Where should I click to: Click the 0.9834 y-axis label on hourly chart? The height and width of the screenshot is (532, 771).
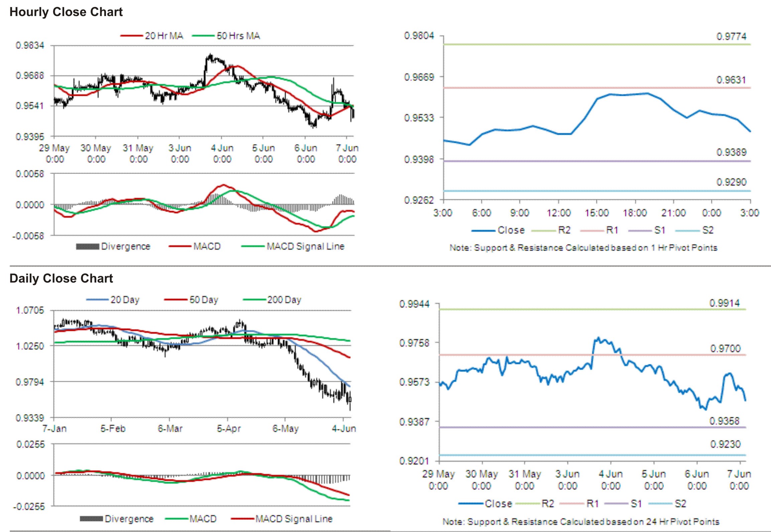30,45
